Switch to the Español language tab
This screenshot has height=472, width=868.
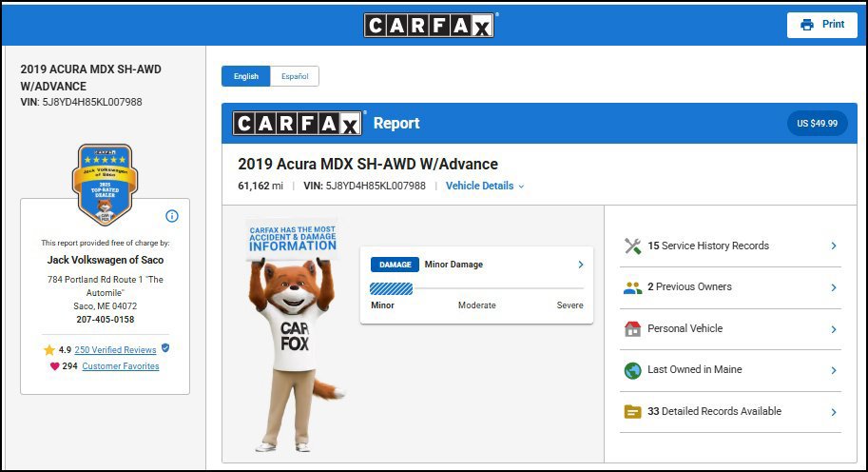(295, 76)
